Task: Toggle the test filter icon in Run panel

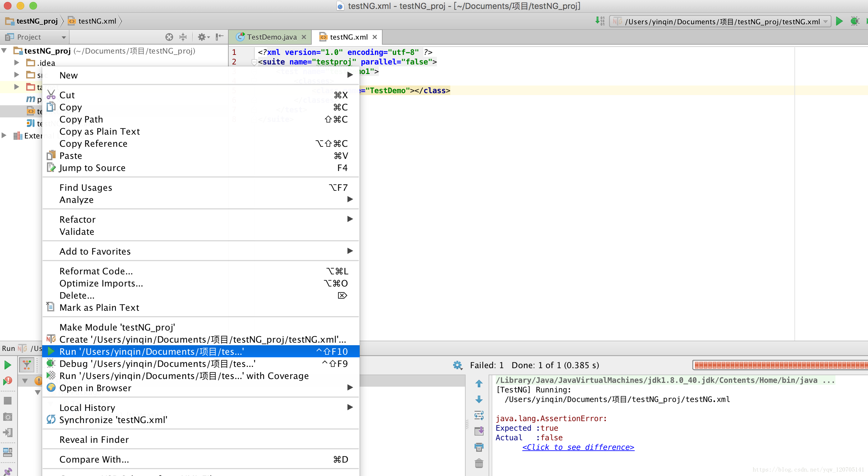Action: click(27, 365)
